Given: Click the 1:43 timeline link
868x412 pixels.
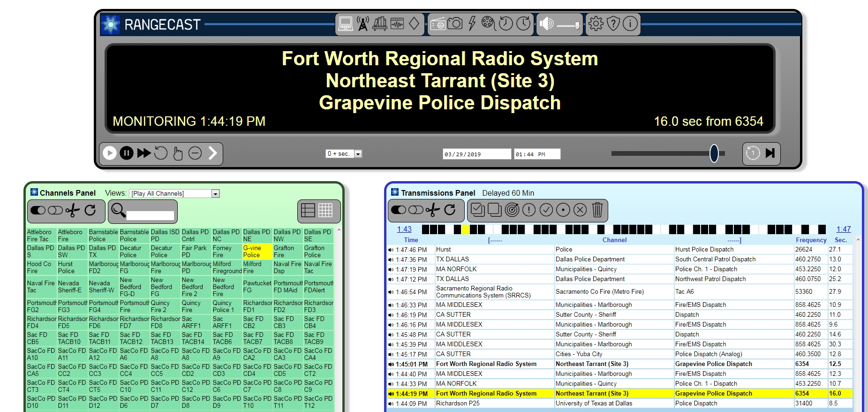Looking at the screenshot, I should coord(404,229).
